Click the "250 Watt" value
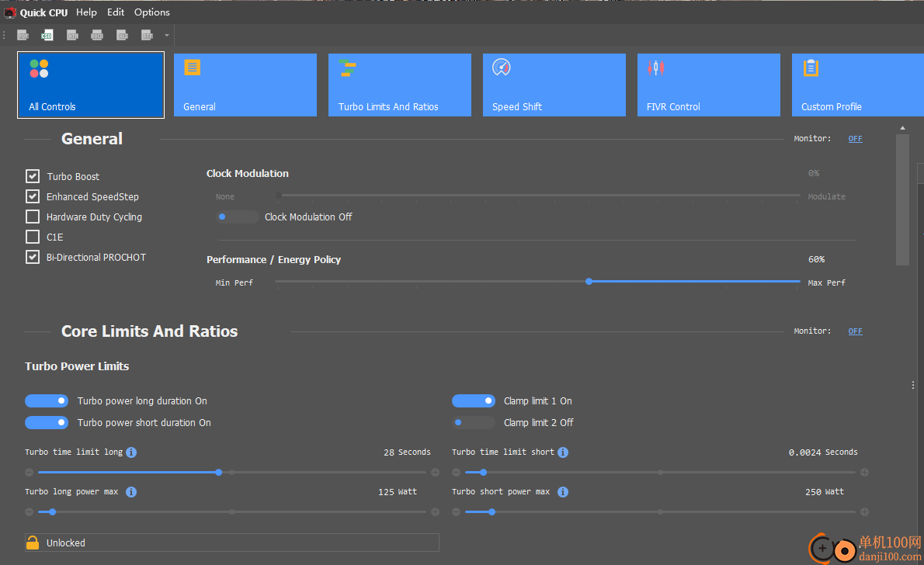This screenshot has height=565, width=924. pyautogui.click(x=825, y=492)
